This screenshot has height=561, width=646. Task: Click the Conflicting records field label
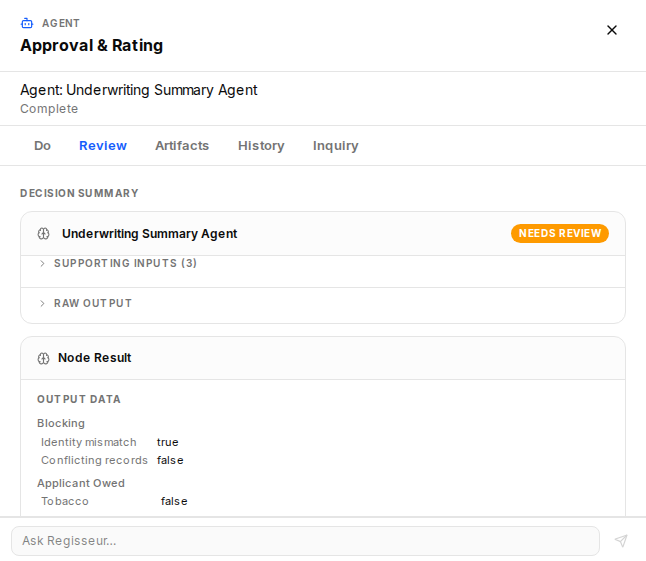click(x=94, y=460)
